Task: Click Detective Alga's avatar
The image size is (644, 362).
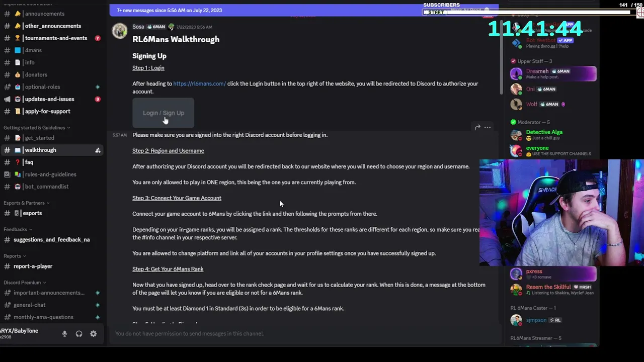Action: [516, 135]
